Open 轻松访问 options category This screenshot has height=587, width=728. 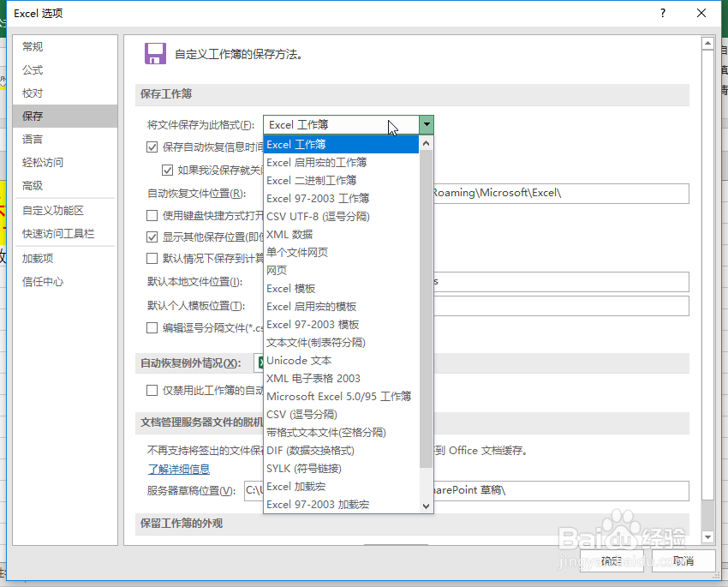(65, 163)
